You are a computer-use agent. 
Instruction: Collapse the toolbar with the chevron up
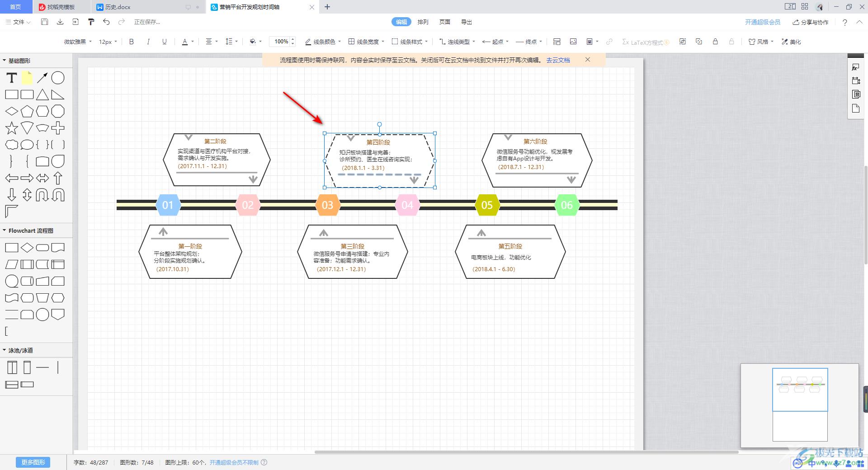[859, 22]
